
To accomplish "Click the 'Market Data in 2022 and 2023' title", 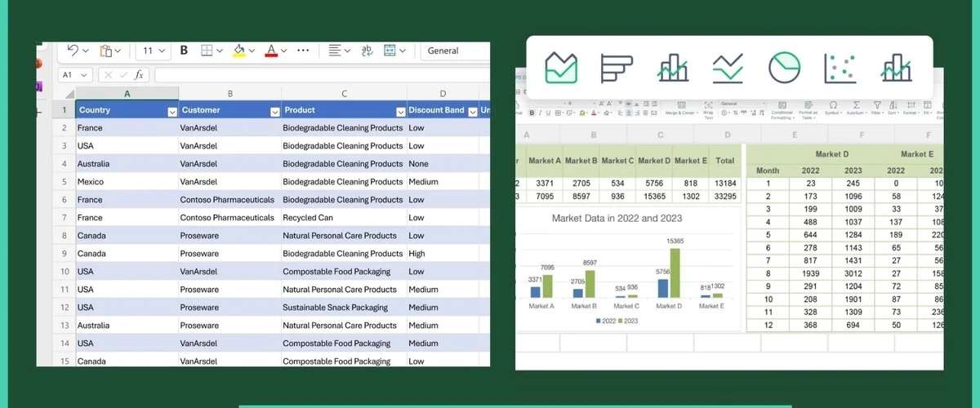I will [x=617, y=218].
